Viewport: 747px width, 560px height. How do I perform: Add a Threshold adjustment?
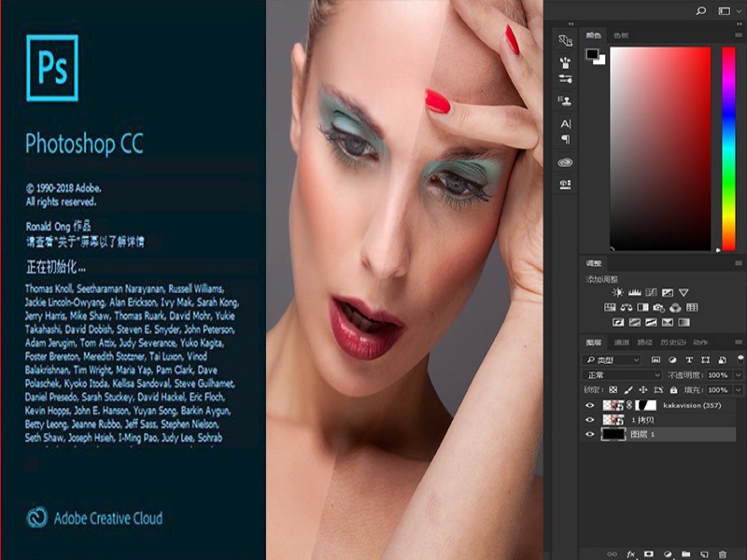651,322
